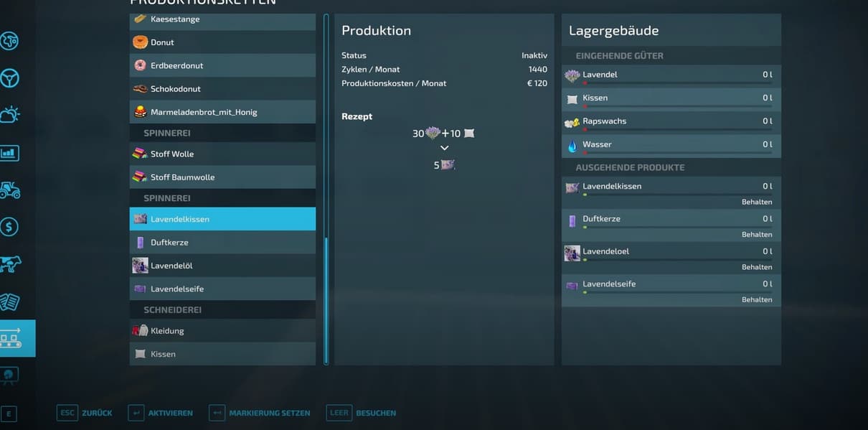Open the tractor vehicles sidebar icon
The image size is (868, 430).
[x=9, y=190]
